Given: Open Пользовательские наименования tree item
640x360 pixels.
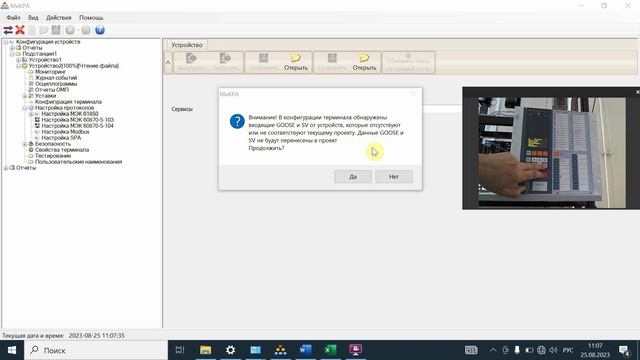Looking at the screenshot, I should [78, 162].
